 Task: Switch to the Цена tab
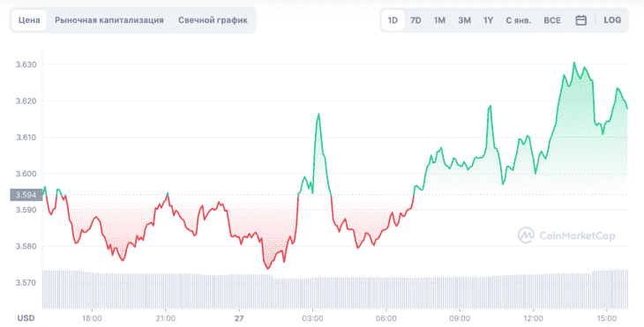29,20
